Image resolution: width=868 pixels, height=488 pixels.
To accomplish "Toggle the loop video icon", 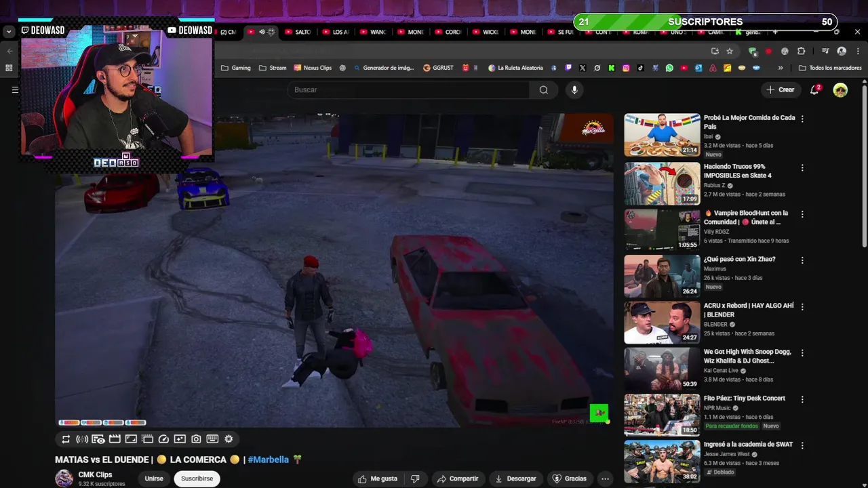I will [66, 439].
